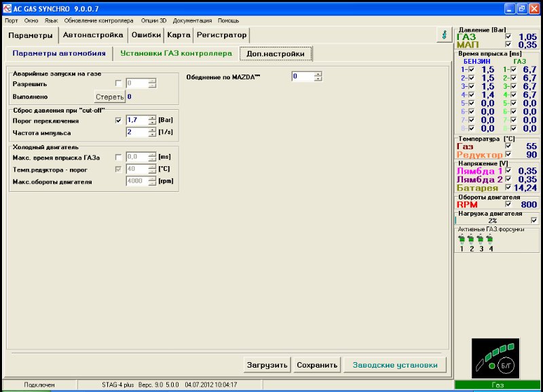Open the Документация menu
Viewport: 543px width, 392px height.
tap(192, 20)
